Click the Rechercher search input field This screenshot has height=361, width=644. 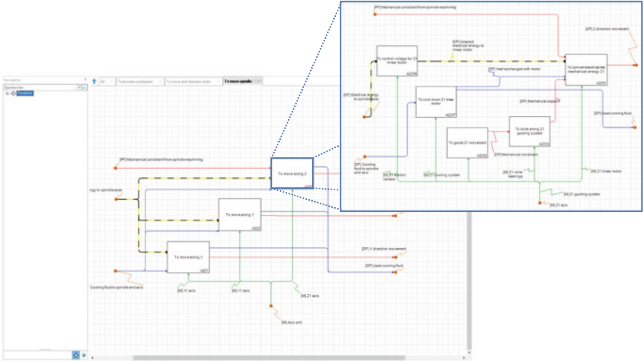39,87
